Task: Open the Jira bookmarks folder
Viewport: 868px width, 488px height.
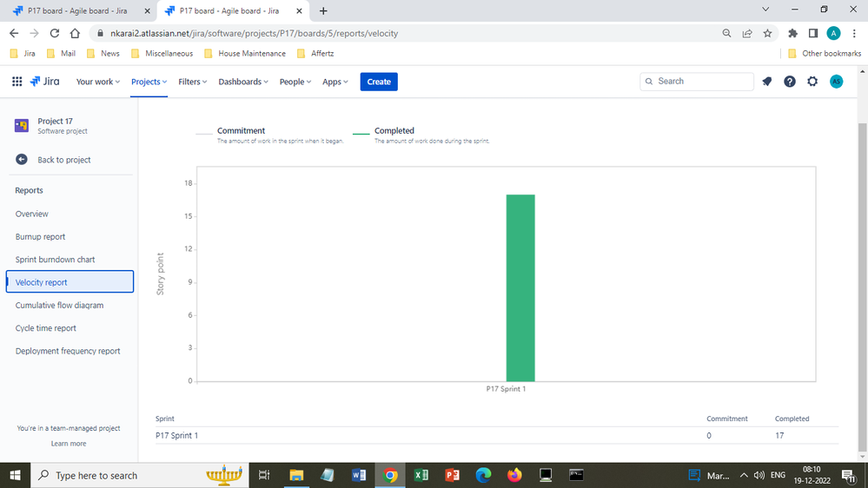Action: (23, 53)
